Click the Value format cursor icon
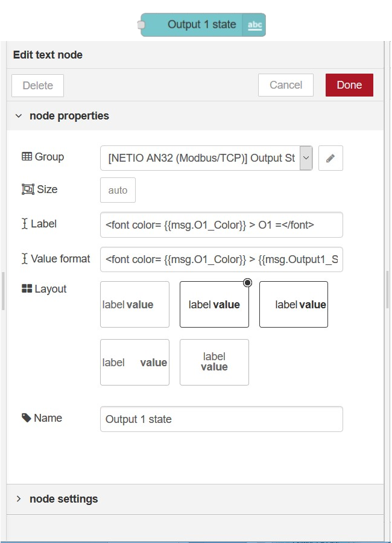Screen dimensions: 392x543 (x=25, y=258)
